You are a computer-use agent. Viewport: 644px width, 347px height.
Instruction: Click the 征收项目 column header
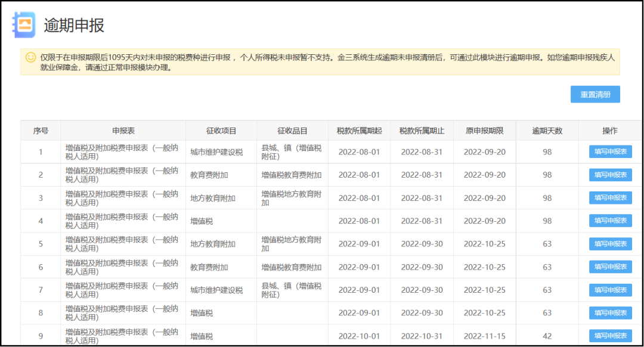221,131
